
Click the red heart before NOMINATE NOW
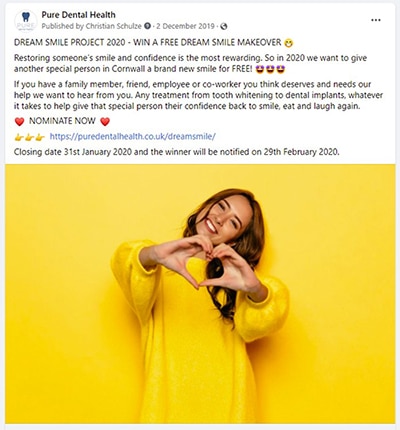[x=20, y=121]
